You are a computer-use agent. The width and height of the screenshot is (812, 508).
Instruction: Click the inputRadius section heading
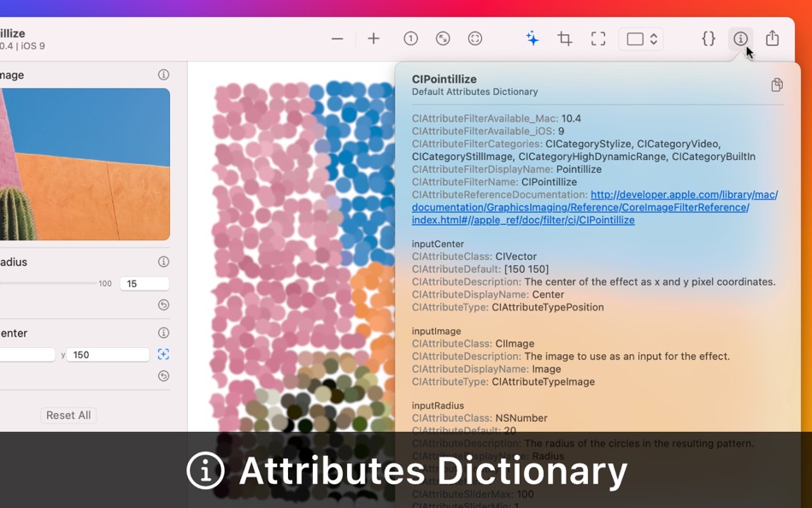click(x=438, y=405)
